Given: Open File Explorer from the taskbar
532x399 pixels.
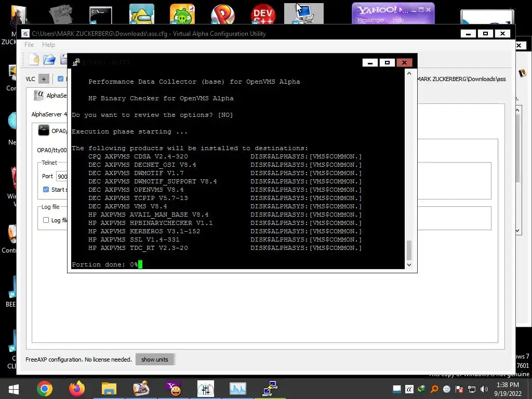Looking at the screenshot, I should 109,389.
